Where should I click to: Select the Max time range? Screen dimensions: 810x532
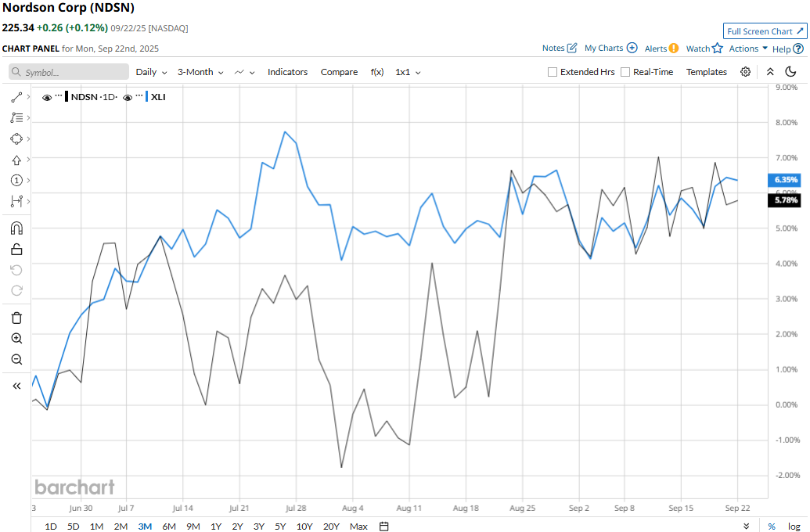click(358, 526)
